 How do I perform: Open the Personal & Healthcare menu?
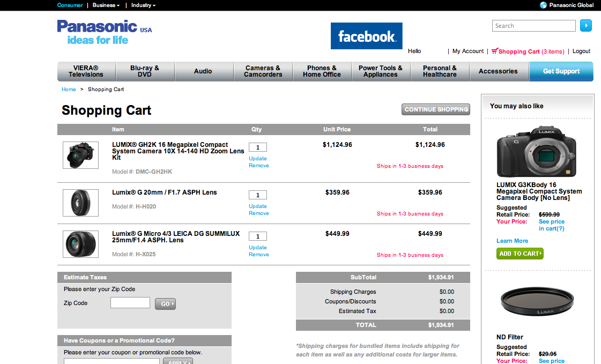click(x=440, y=71)
